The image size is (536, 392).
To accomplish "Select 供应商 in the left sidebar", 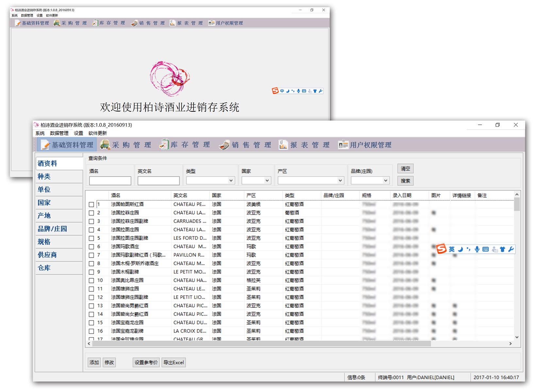I will pyautogui.click(x=47, y=255).
